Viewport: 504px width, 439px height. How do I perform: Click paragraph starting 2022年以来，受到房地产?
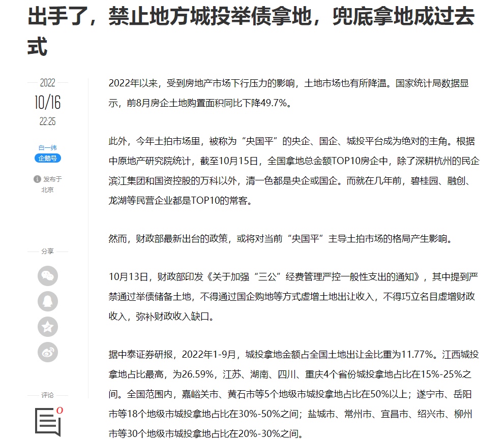[x=289, y=93]
